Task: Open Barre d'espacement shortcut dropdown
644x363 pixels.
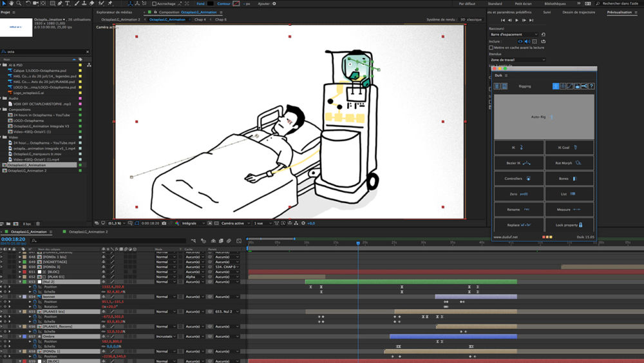Action: 513,35
